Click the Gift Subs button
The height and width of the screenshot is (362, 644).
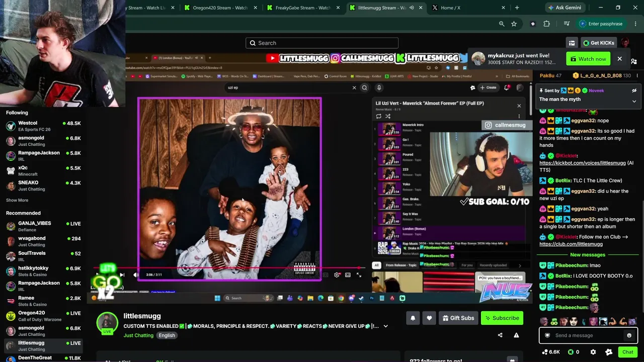458,318
